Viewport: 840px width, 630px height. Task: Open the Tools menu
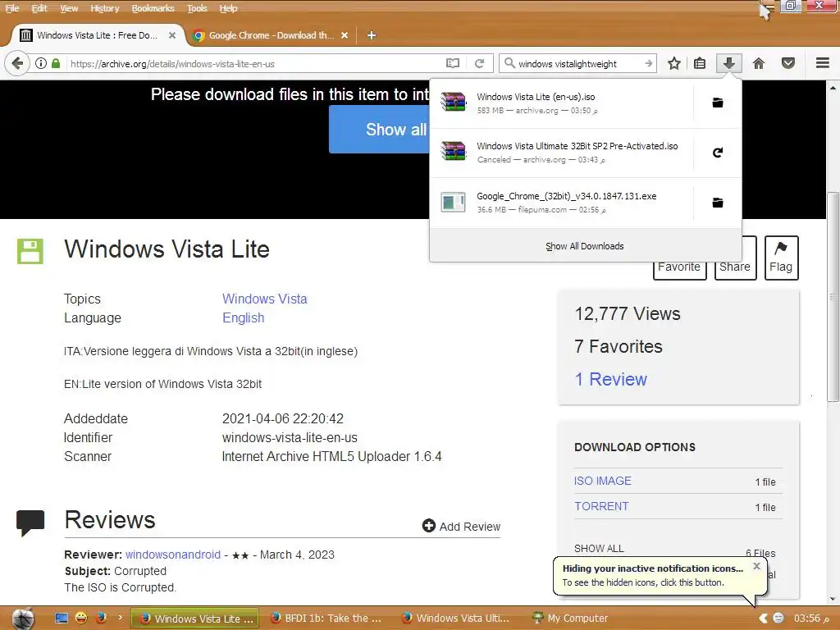pos(197,8)
